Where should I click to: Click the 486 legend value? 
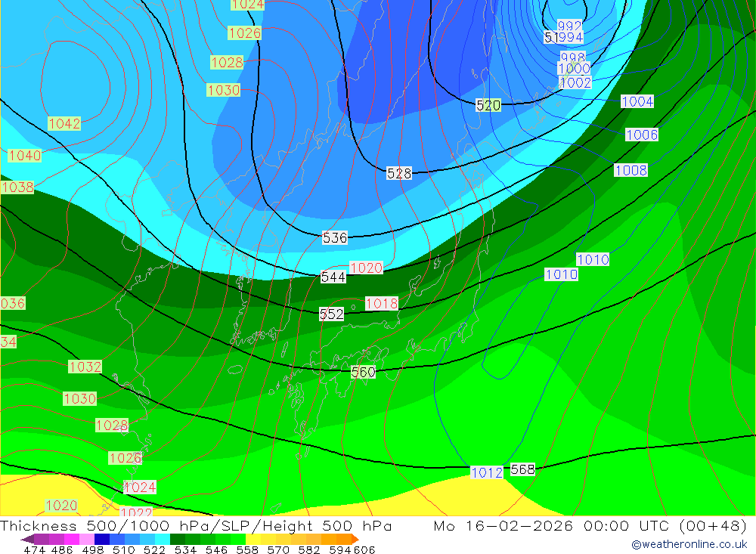(x=62, y=549)
